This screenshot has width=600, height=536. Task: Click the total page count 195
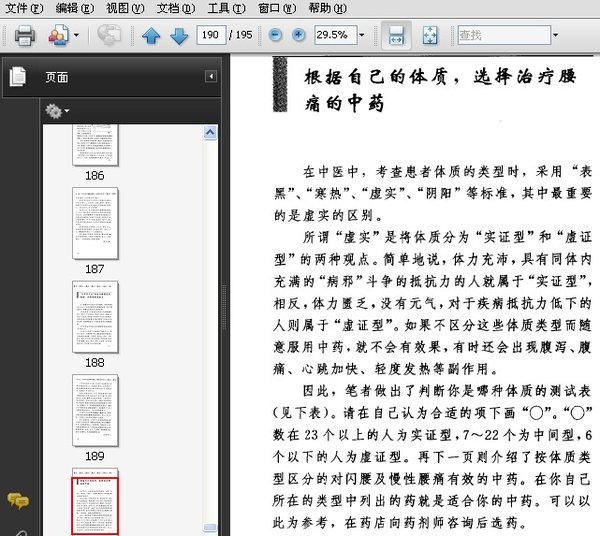click(x=244, y=35)
